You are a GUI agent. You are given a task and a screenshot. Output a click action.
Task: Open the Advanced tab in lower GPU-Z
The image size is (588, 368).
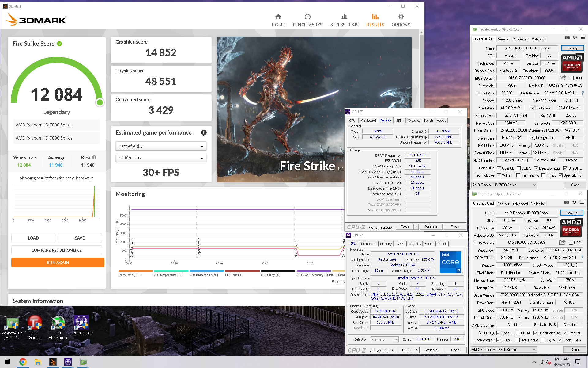(x=520, y=204)
